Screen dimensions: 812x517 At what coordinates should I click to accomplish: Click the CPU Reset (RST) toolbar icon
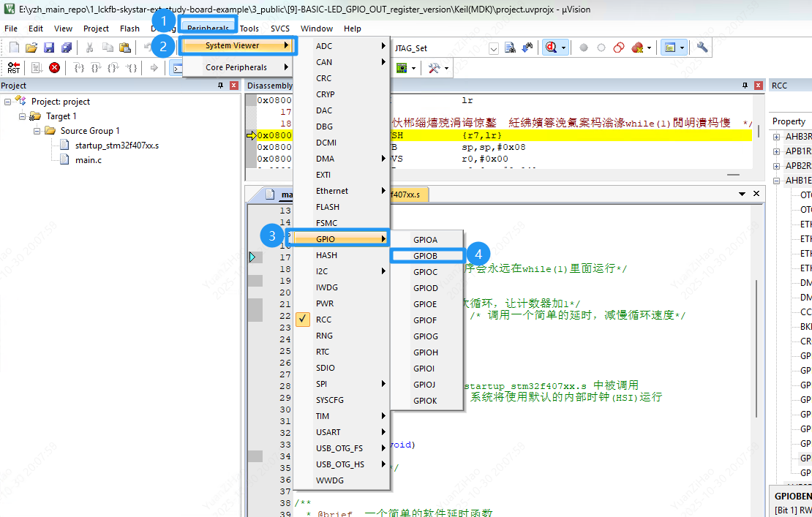tap(14, 67)
